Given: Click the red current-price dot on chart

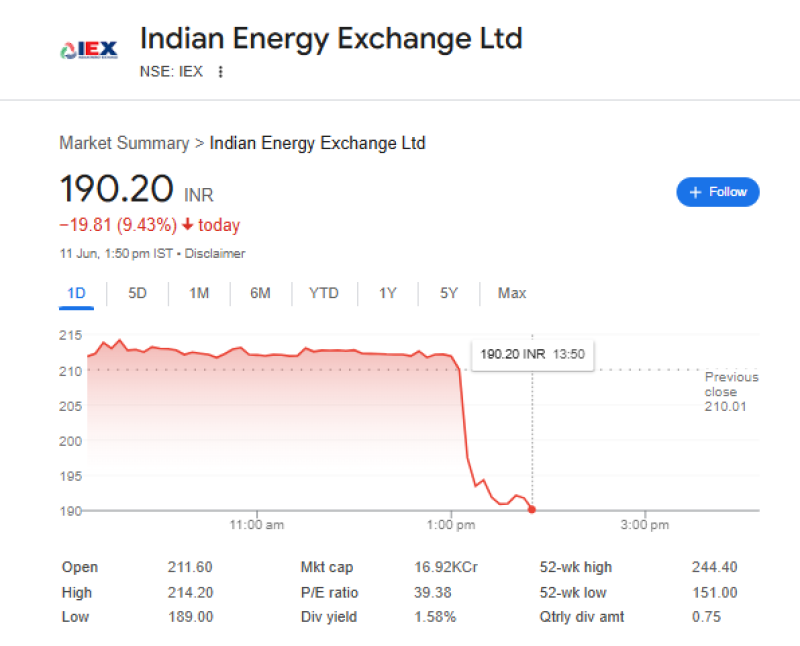Looking at the screenshot, I should click(532, 509).
